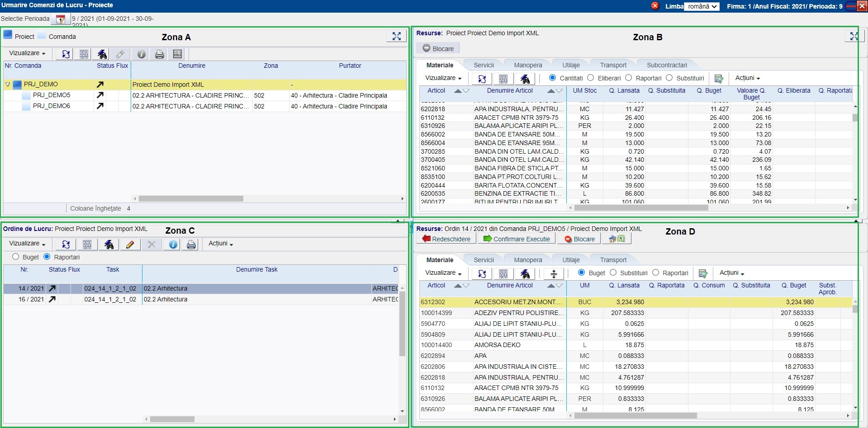This screenshot has height=428, width=868.
Task: Open Servicii tab in Ordin 14 resources
Action: pos(484,260)
